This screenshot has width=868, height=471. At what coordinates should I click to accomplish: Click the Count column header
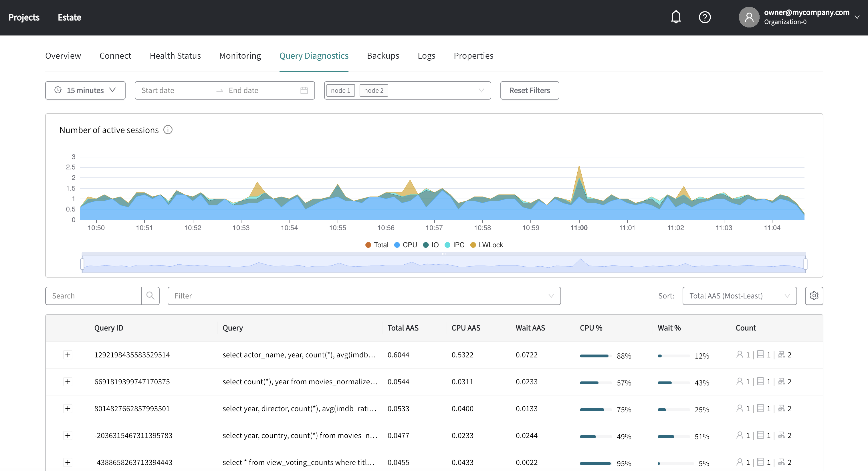point(745,328)
